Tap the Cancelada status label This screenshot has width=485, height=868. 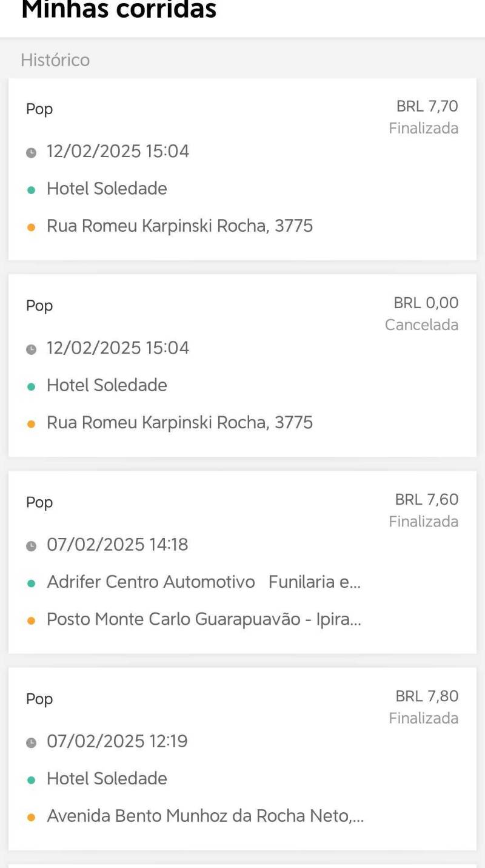tap(421, 325)
